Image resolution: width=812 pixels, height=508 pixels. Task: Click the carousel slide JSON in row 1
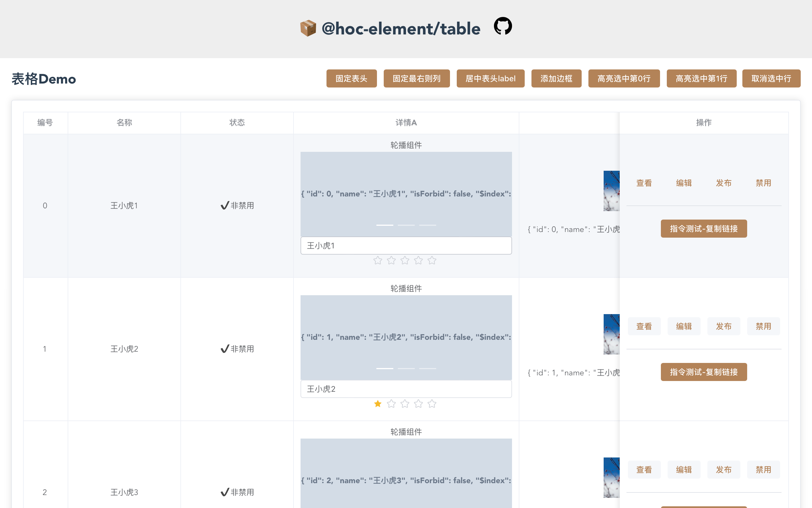click(406, 337)
